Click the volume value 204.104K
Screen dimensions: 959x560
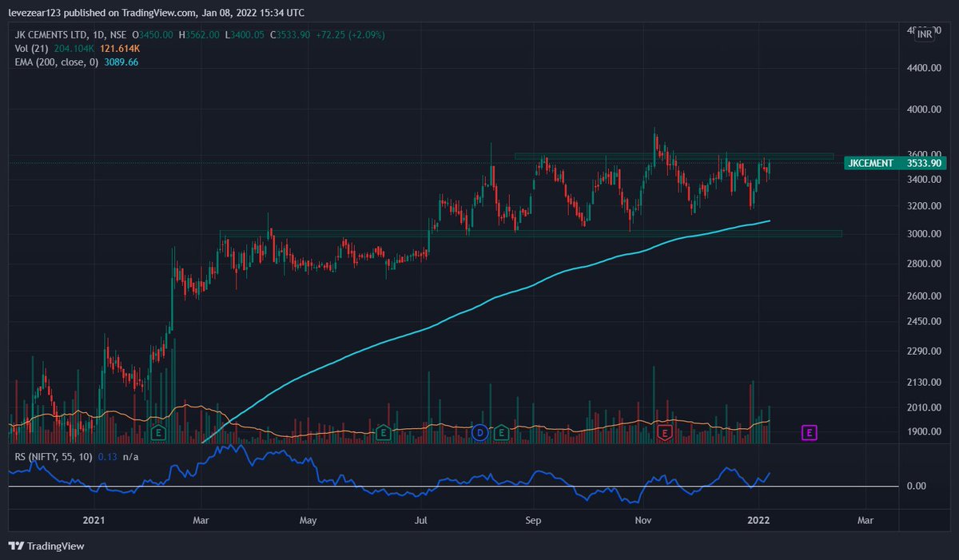pyautogui.click(x=76, y=49)
